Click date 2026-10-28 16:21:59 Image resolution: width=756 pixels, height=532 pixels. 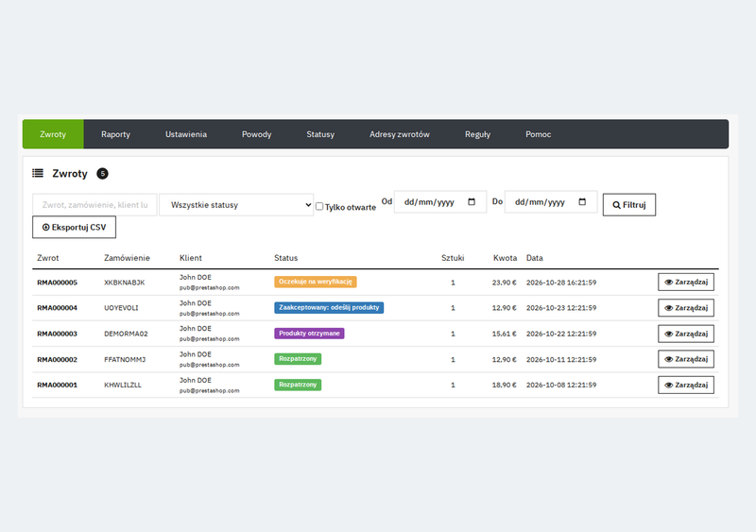(561, 283)
